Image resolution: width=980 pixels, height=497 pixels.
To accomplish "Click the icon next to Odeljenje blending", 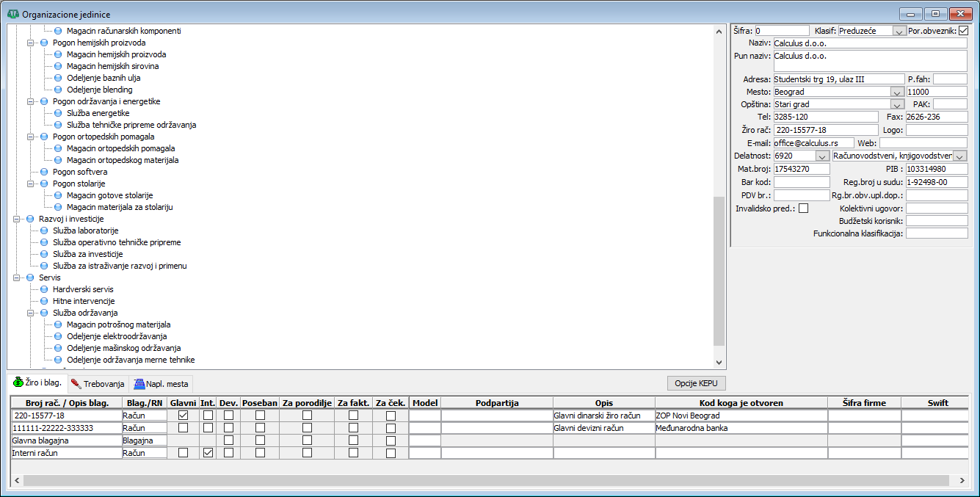I will pos(58,90).
